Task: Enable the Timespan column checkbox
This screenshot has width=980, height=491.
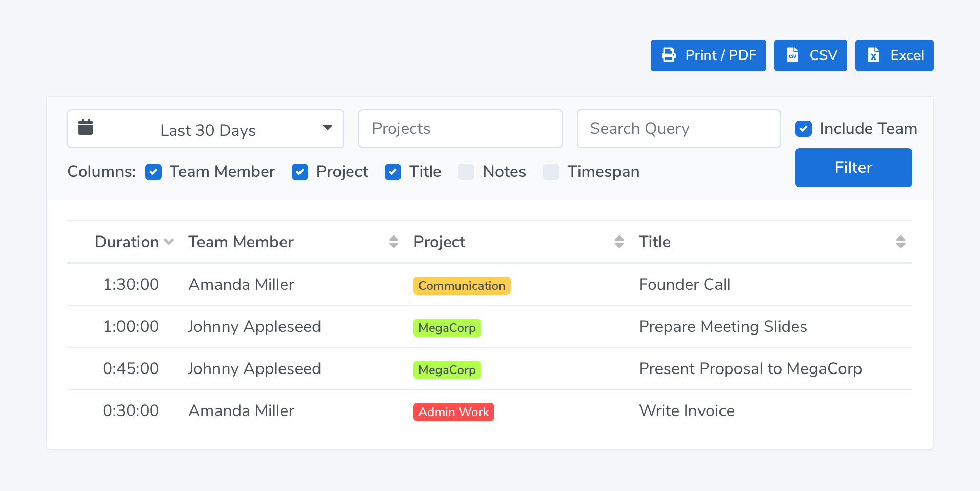Action: pos(551,172)
